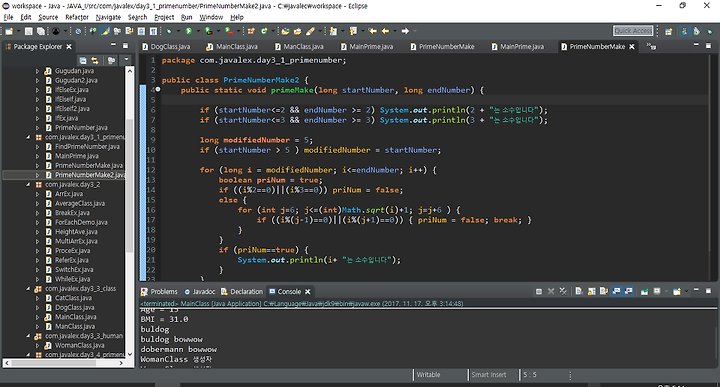The height and width of the screenshot is (387, 720).
Task: Click the New Java Class green C icon
Action: point(264,31)
